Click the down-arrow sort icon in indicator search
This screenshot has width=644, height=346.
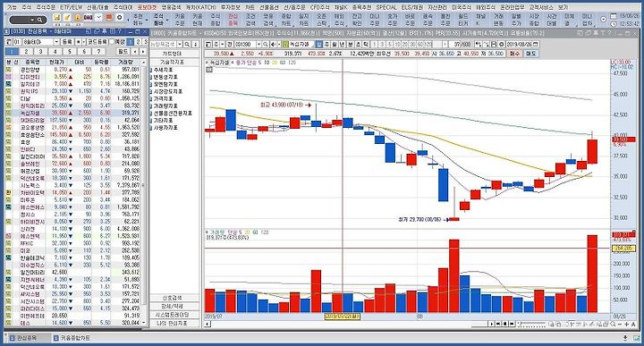(196, 44)
